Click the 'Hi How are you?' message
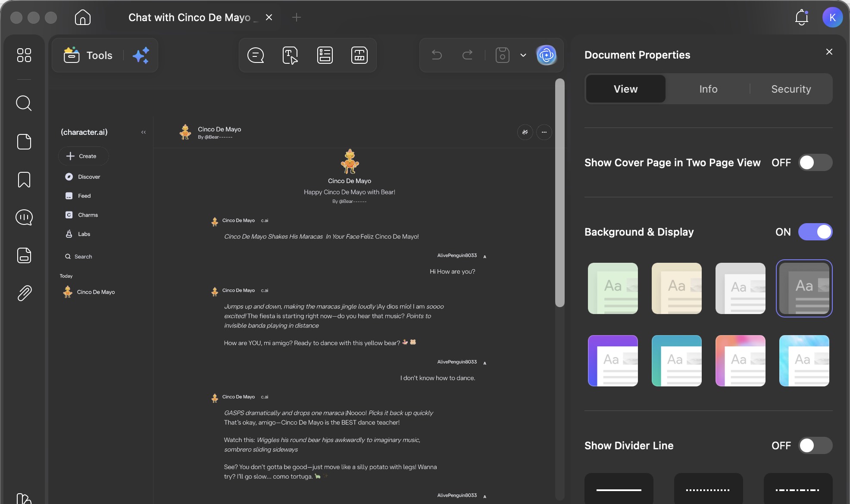 tap(452, 271)
